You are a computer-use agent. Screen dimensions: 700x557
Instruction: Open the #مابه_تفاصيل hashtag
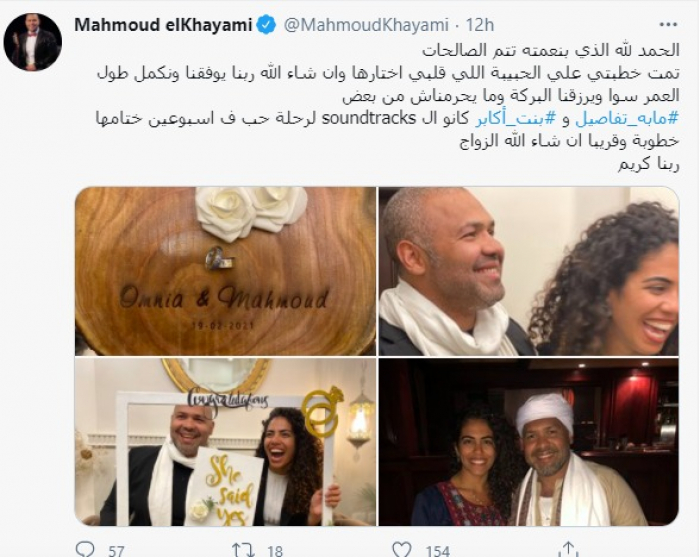(627, 118)
